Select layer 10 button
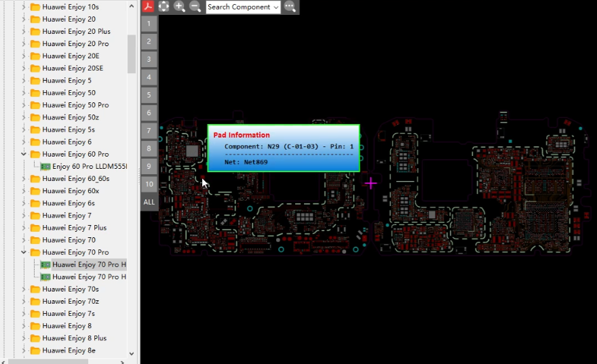 coord(149,184)
